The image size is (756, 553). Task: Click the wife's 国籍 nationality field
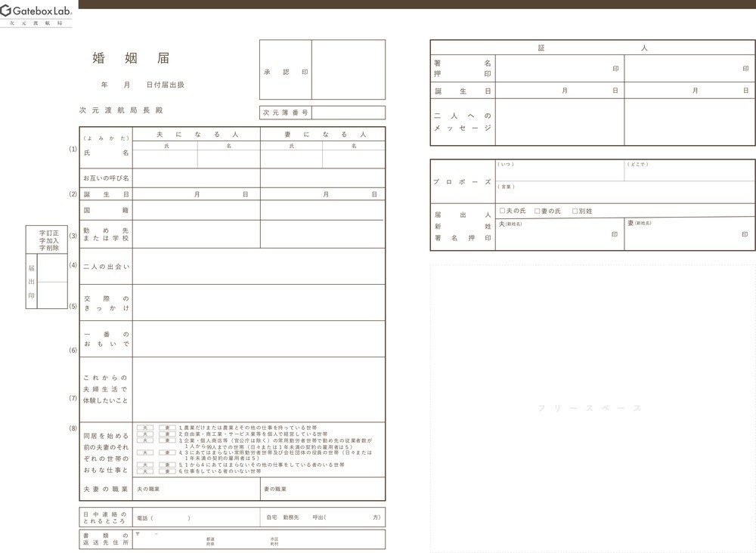click(x=323, y=210)
